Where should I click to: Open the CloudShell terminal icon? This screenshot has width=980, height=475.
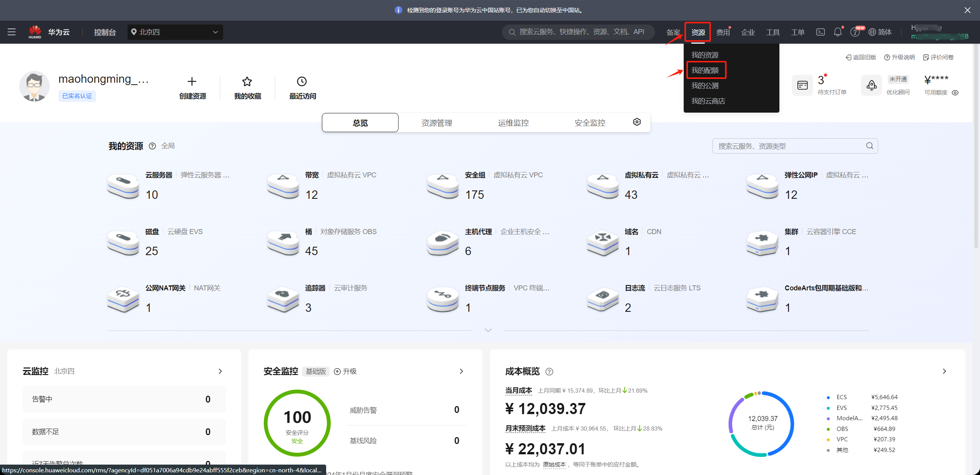coord(820,32)
